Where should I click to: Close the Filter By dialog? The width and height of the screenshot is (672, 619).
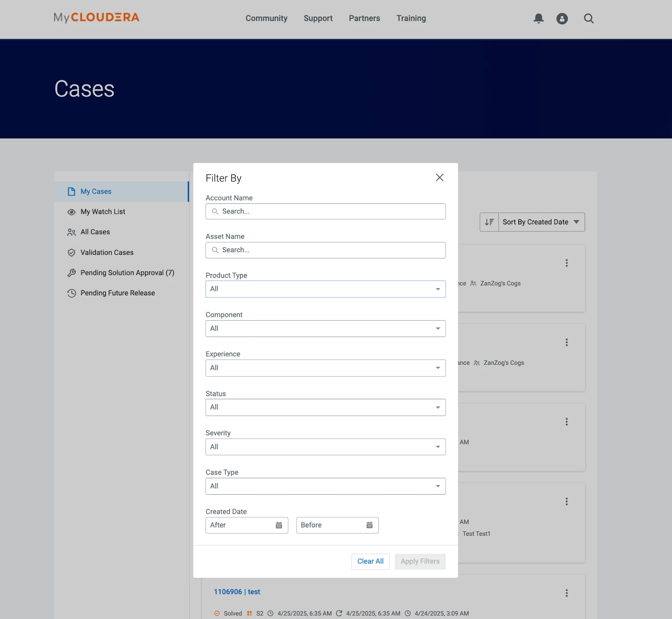point(440,177)
